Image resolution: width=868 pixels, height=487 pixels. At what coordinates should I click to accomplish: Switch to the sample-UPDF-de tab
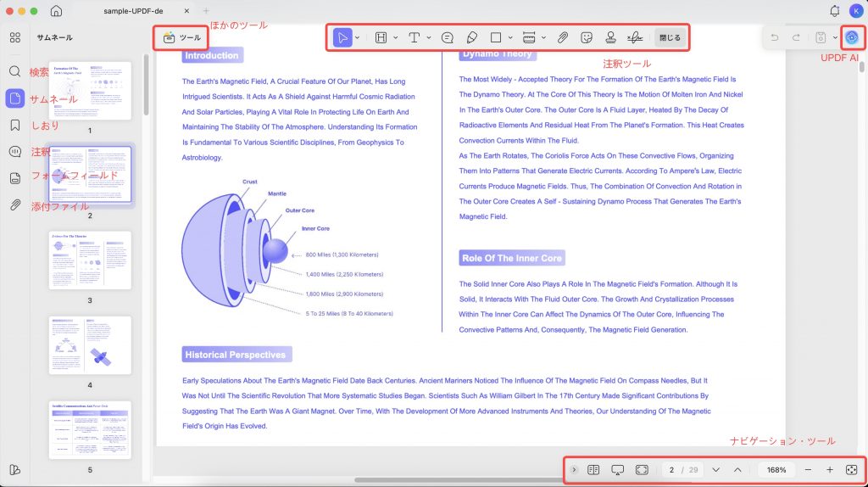coord(133,11)
